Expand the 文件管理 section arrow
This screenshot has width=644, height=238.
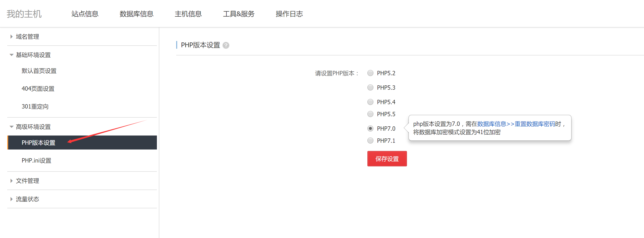11,181
